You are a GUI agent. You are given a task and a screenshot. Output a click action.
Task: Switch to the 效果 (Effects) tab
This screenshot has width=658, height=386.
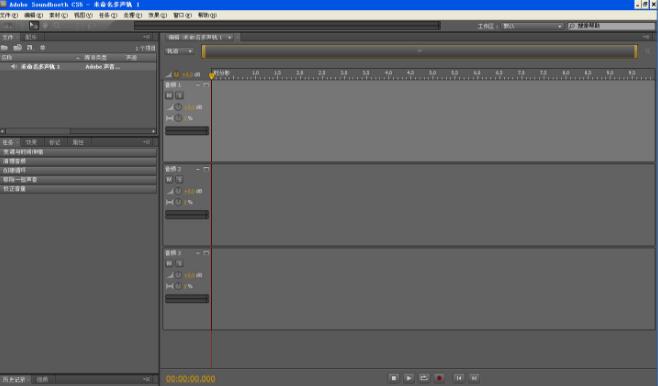31,143
